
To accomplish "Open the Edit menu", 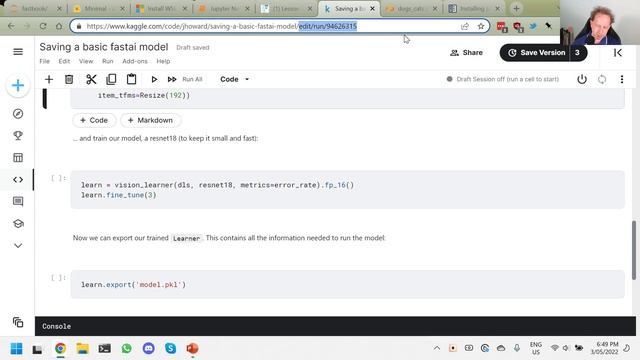I will click(64, 61).
